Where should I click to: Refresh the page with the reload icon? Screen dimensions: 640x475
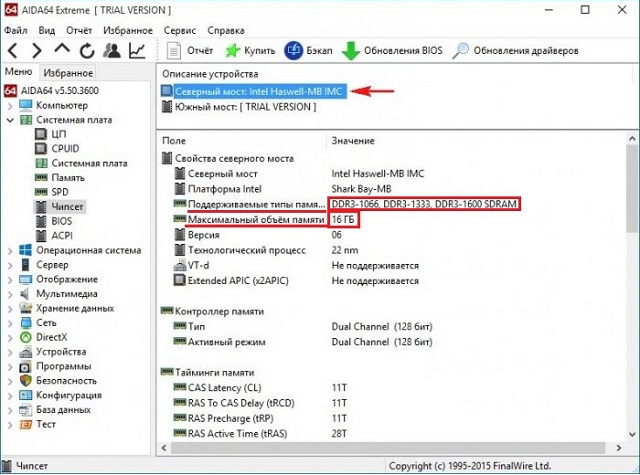[87, 51]
